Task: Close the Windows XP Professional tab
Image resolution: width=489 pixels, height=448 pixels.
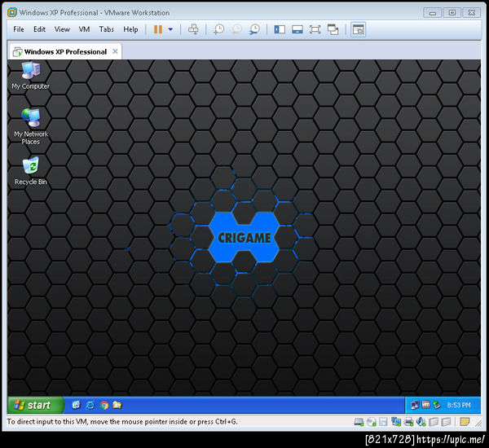Action: click(x=115, y=51)
